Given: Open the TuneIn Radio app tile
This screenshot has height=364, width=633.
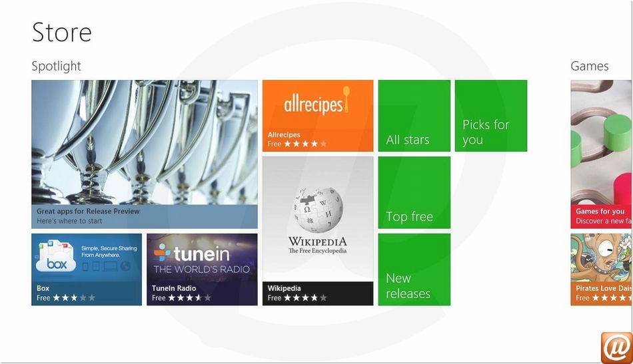Looking at the screenshot, I should click(x=202, y=270).
